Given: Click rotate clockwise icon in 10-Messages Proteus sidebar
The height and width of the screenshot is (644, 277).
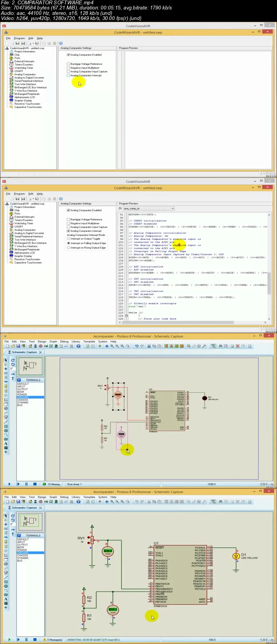Looking at the screenshot, I should pyautogui.click(x=13, y=360).
